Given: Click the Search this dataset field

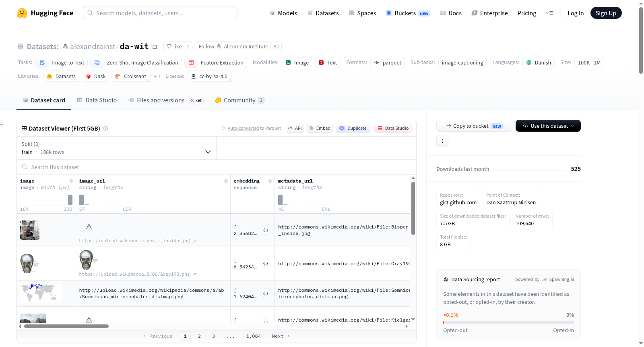Looking at the screenshot, I should tap(217, 167).
